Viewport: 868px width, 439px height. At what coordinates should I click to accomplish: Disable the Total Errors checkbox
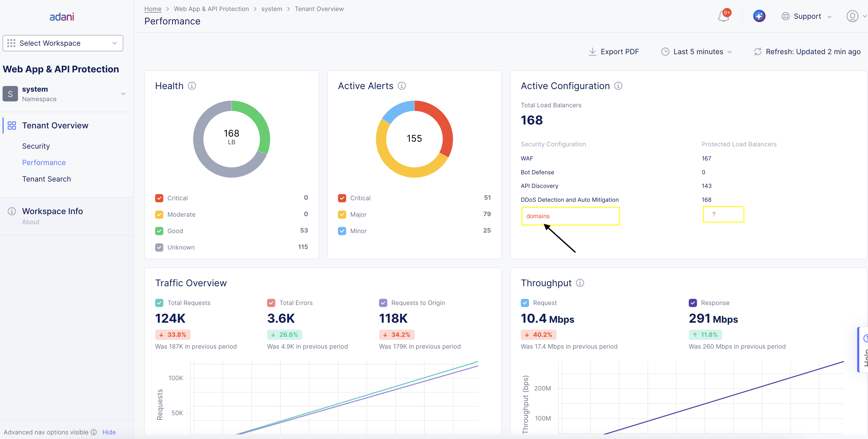pyautogui.click(x=271, y=303)
